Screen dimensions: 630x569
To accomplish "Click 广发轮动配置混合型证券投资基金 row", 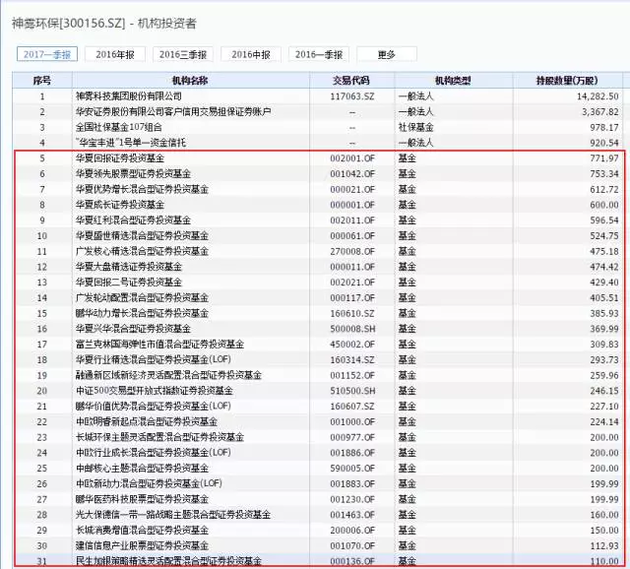I will [317, 298].
